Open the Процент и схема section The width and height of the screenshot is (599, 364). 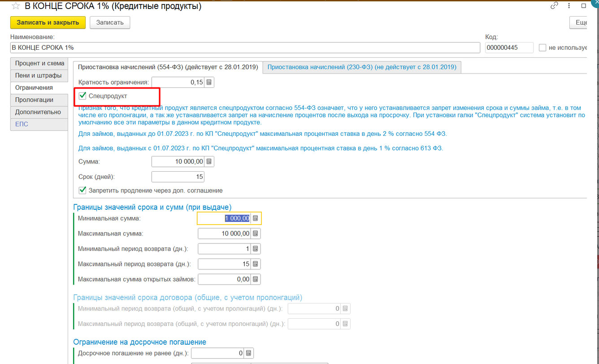(39, 63)
